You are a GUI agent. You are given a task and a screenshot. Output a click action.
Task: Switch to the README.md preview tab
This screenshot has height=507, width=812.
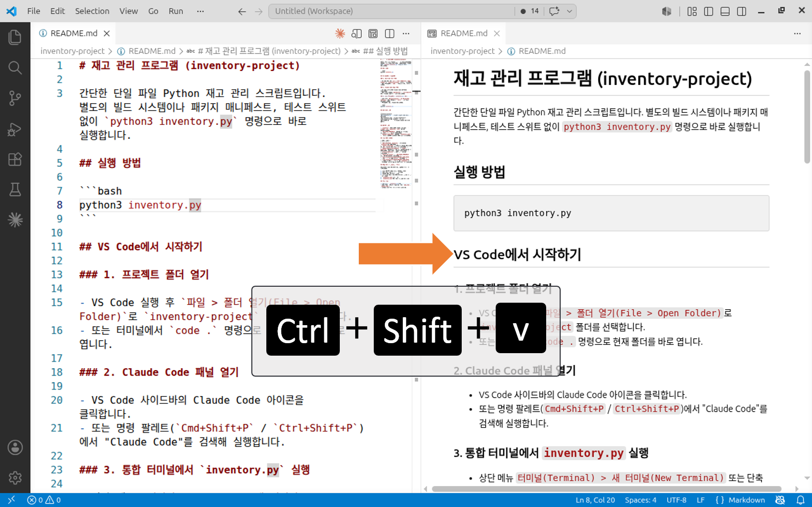[464, 33]
